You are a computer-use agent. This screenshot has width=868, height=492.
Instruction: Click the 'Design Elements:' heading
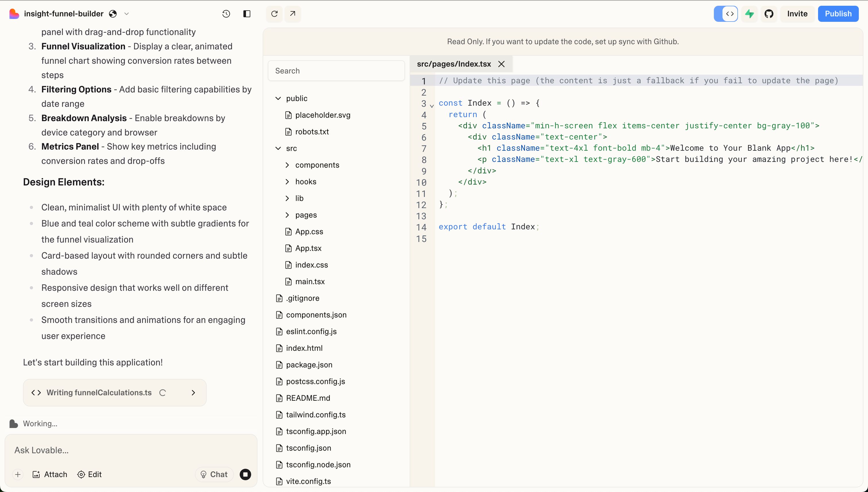pyautogui.click(x=63, y=182)
